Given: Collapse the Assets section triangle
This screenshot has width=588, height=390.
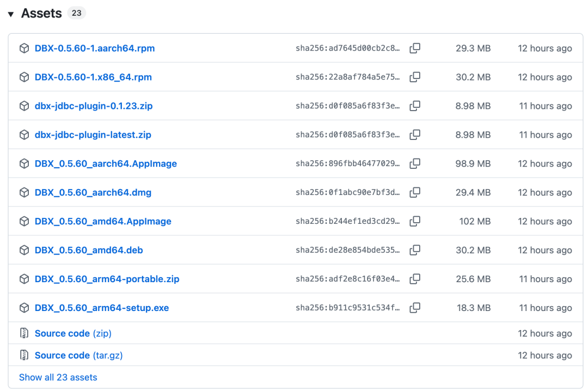Looking at the screenshot, I should [11, 14].
